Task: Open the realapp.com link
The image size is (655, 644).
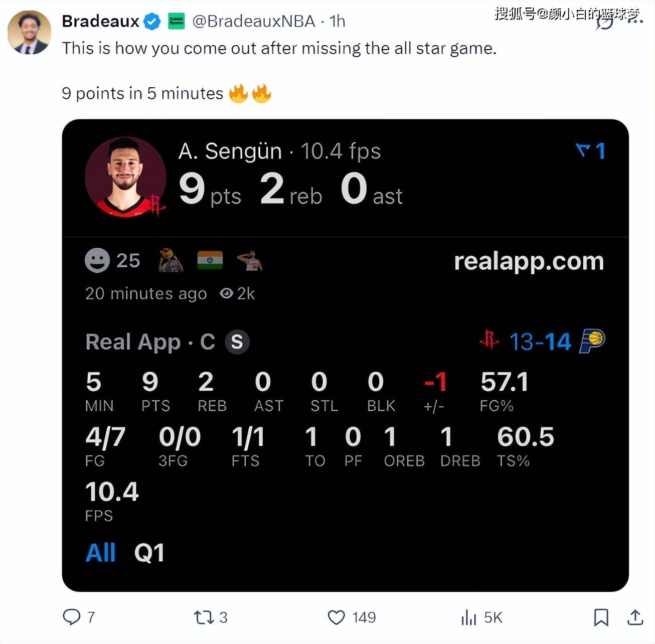Action: click(529, 260)
